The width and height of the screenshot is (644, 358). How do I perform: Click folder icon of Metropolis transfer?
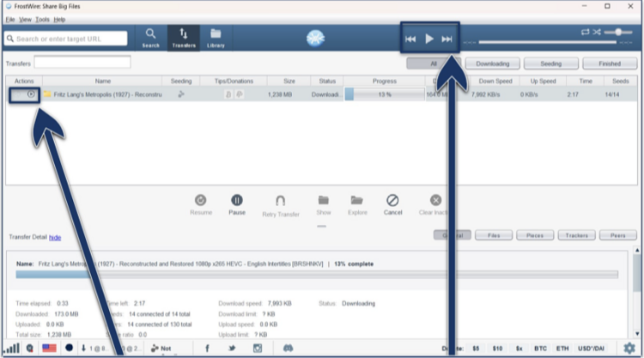47,94
